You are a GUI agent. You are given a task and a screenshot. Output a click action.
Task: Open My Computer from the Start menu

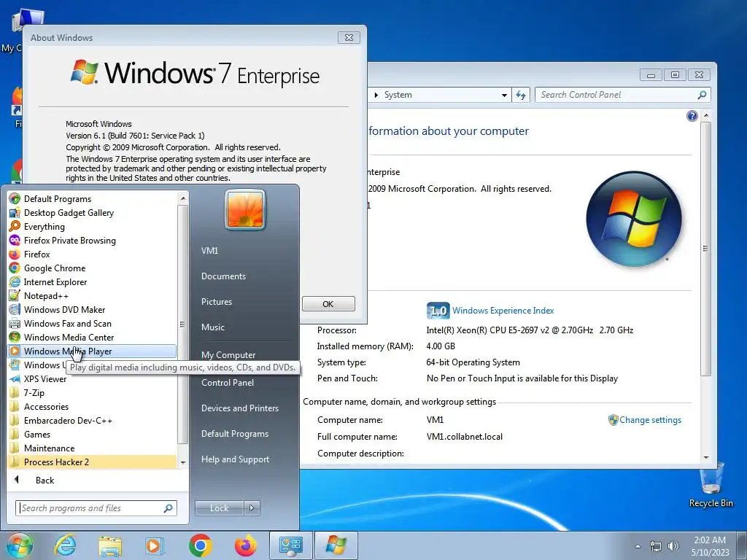(x=228, y=355)
